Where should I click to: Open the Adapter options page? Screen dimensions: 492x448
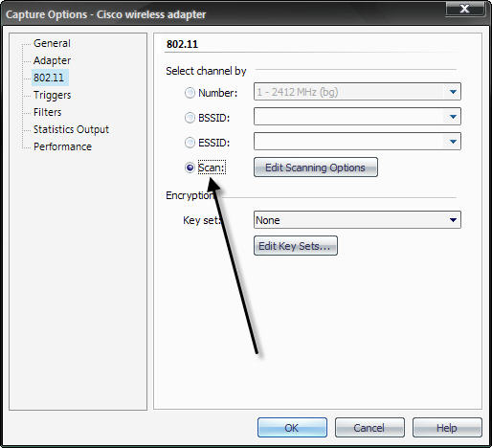coord(52,60)
